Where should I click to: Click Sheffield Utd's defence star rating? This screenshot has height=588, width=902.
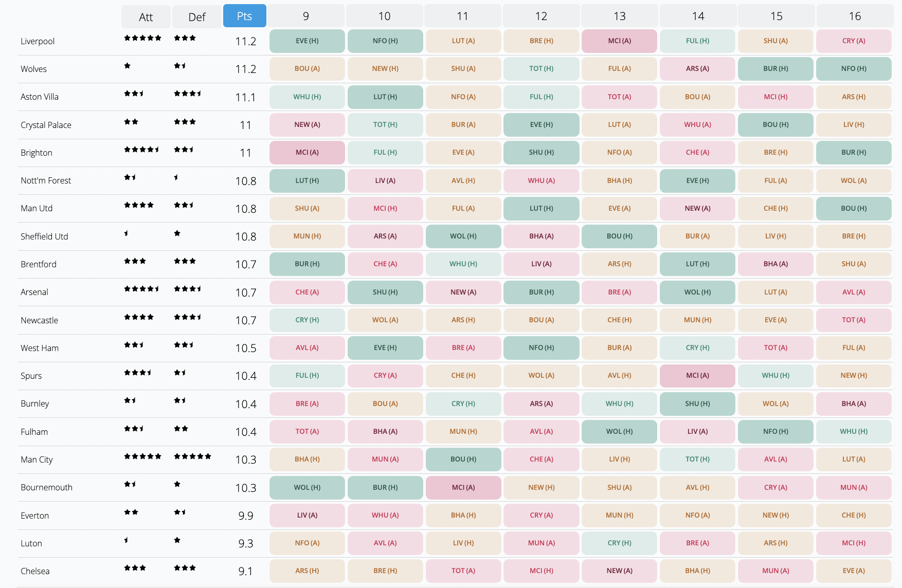(x=177, y=233)
